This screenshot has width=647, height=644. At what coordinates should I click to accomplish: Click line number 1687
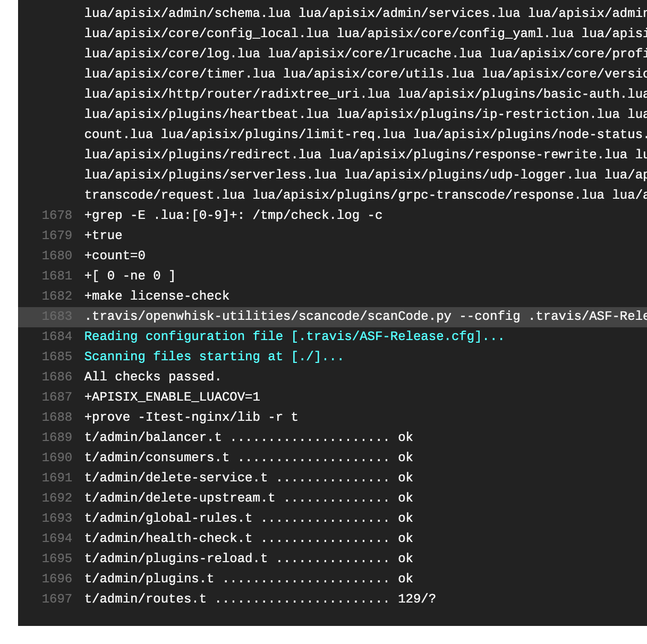tap(57, 397)
